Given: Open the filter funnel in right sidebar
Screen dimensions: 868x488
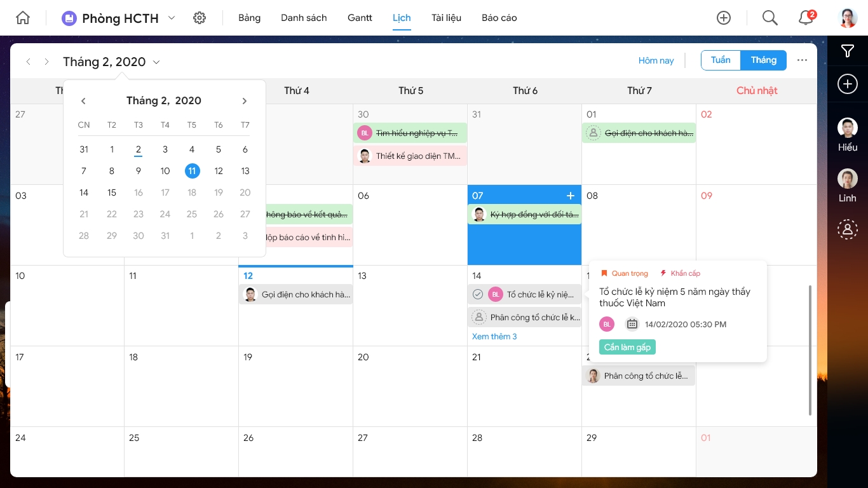Looking at the screenshot, I should pyautogui.click(x=848, y=51).
